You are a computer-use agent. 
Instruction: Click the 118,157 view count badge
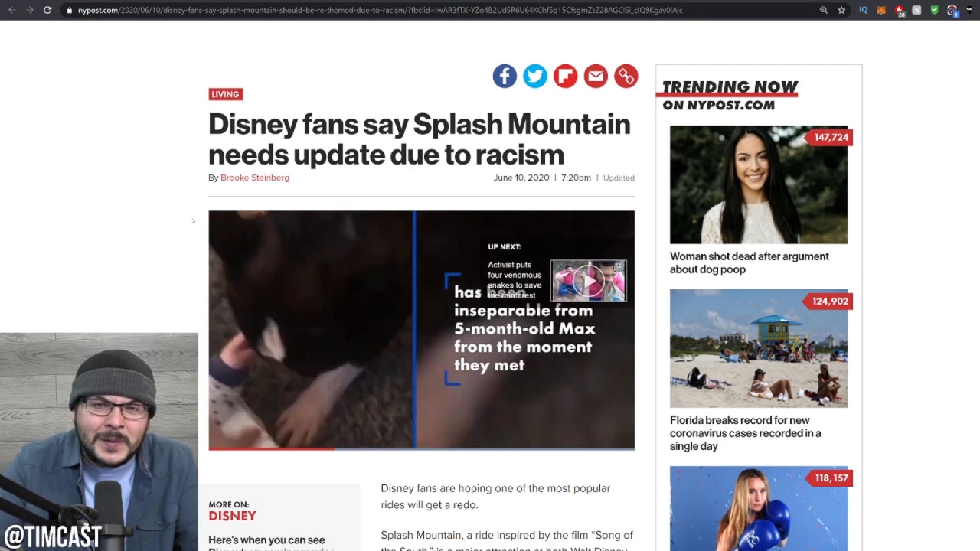(x=828, y=478)
